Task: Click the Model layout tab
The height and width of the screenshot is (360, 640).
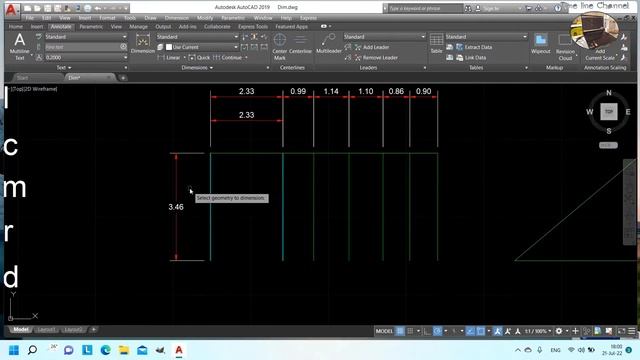Action: pos(21,330)
